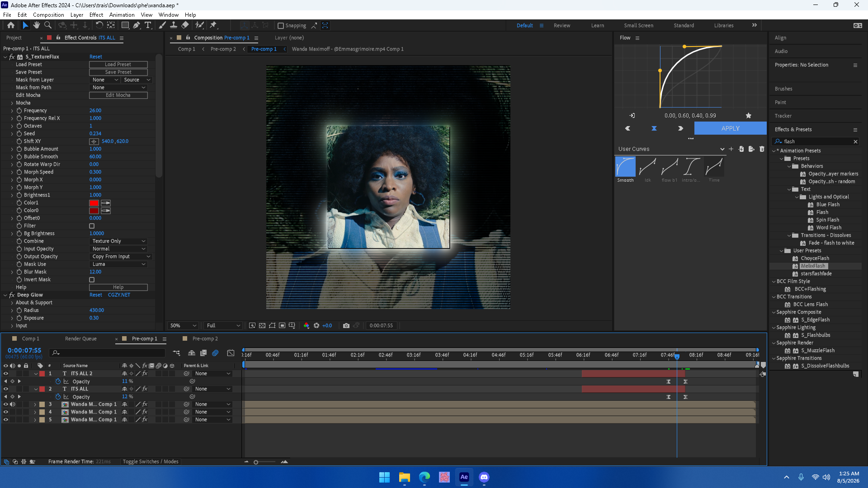This screenshot has width=868, height=488.
Task: Switch to the Pre-comp 2 timeline tab
Action: point(205,338)
